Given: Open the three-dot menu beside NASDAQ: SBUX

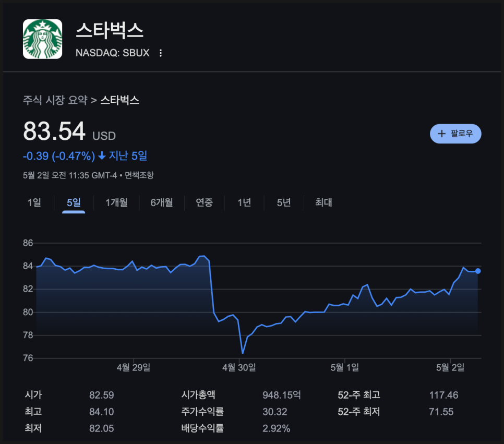Looking at the screenshot, I should (x=161, y=53).
